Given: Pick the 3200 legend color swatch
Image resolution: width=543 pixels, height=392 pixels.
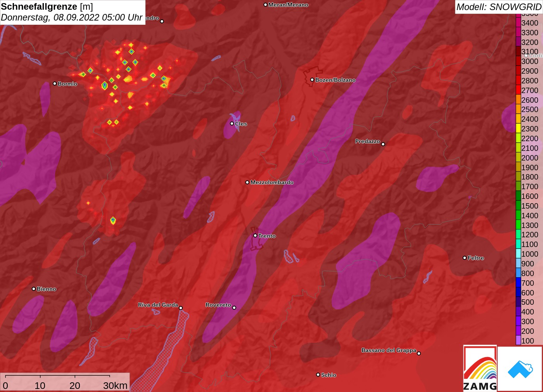Looking at the screenshot, I should click(518, 42).
